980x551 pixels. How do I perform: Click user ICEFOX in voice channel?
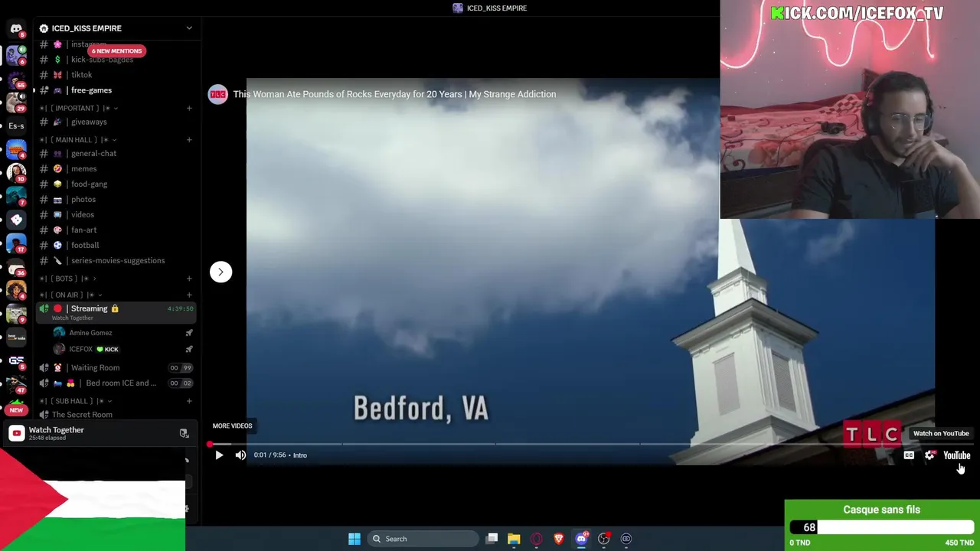point(80,350)
